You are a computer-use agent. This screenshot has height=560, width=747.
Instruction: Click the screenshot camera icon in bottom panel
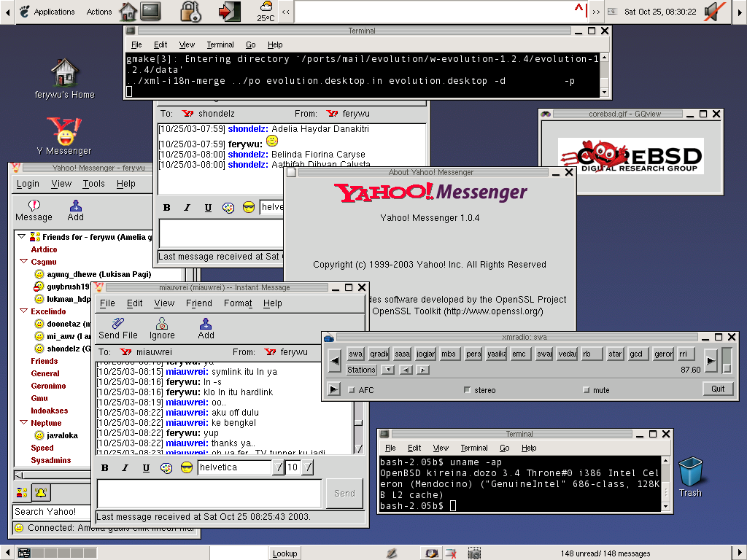point(474,553)
